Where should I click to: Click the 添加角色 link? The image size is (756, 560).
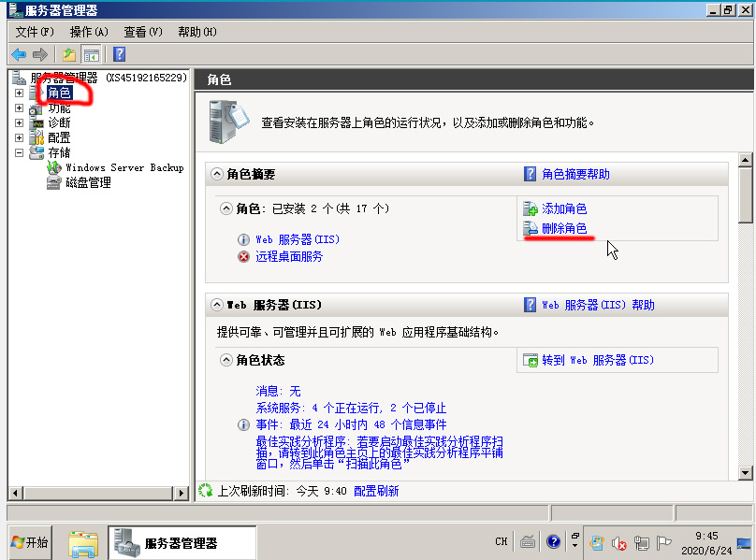564,208
